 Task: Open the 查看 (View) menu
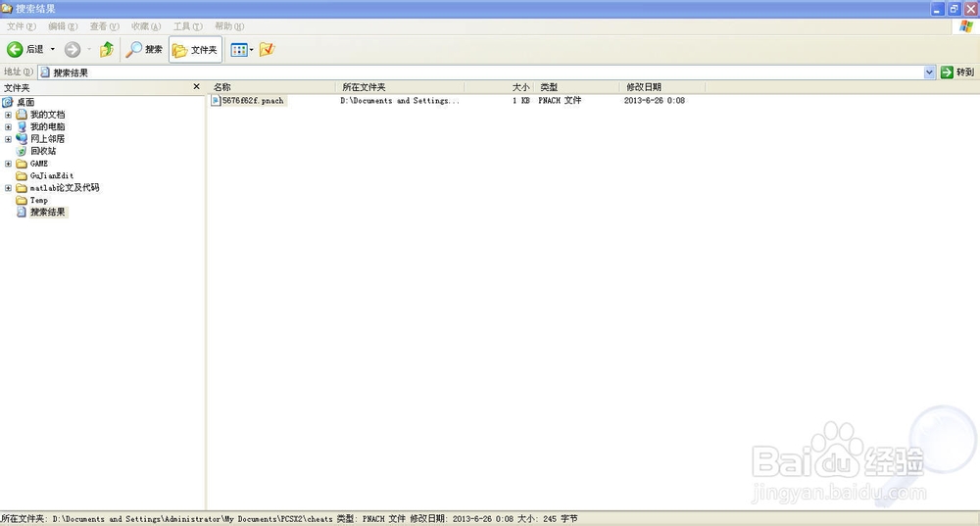[x=105, y=26]
